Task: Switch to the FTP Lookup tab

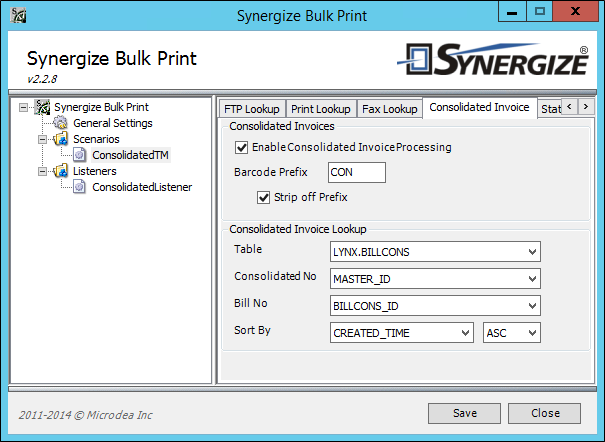Action: click(x=252, y=109)
